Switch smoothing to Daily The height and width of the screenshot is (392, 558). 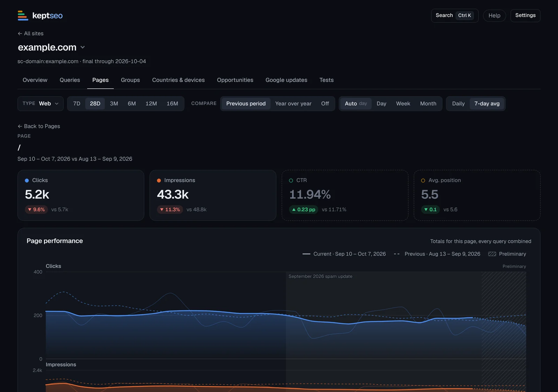(458, 104)
